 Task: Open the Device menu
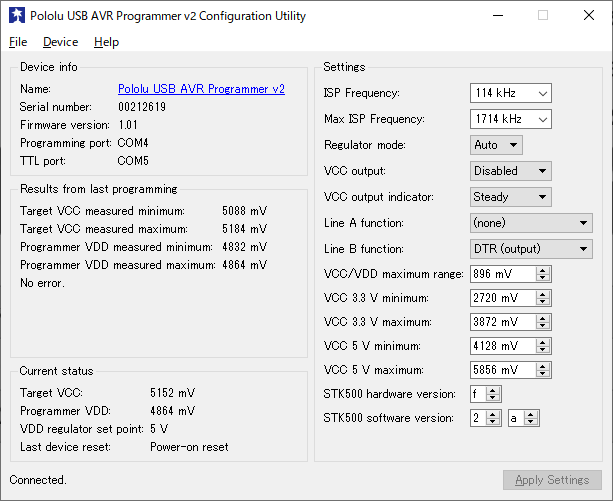(x=60, y=42)
